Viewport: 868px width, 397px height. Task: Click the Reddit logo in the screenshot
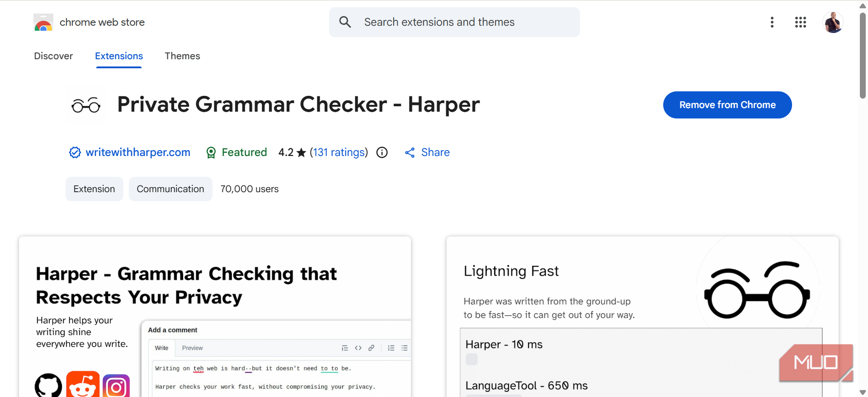(x=83, y=384)
